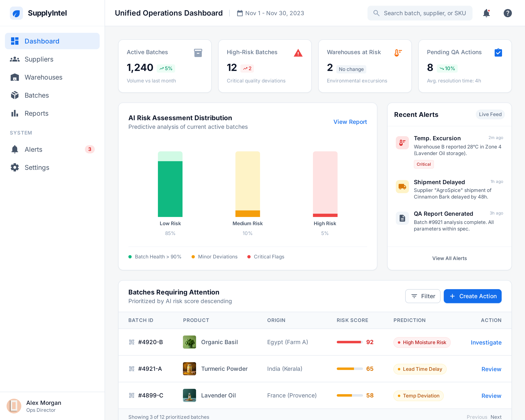Open Warehouses from the sidebar
Viewport: 525px width, 420px height.
[52, 77]
